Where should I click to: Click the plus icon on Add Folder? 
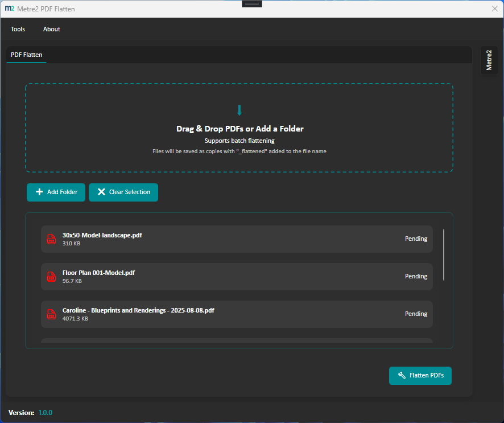(39, 192)
